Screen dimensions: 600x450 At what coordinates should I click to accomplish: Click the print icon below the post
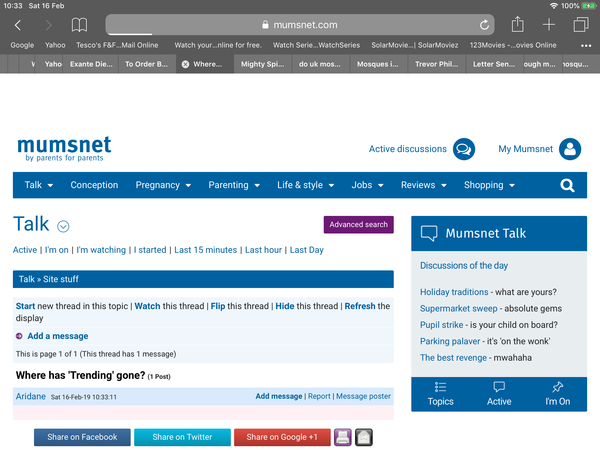342,437
